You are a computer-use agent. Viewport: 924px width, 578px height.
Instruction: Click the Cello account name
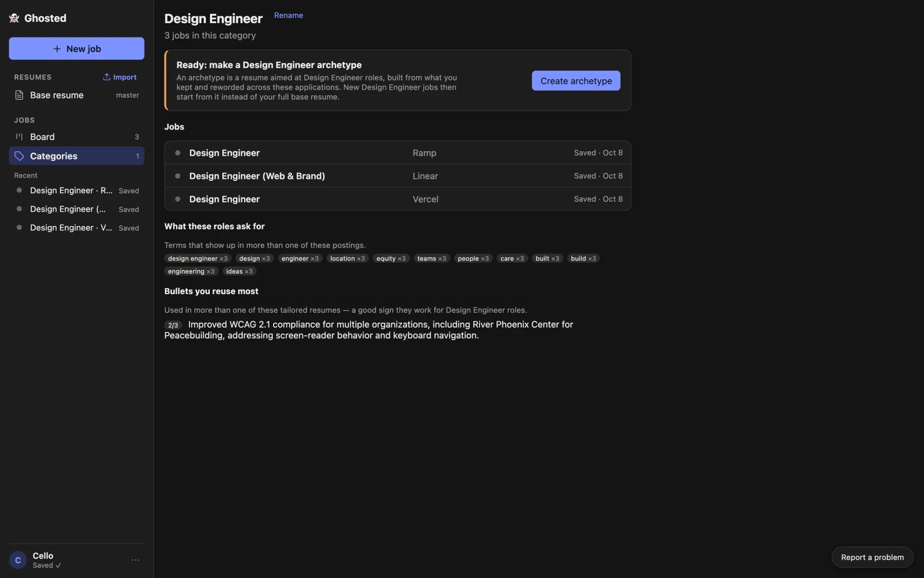(43, 556)
